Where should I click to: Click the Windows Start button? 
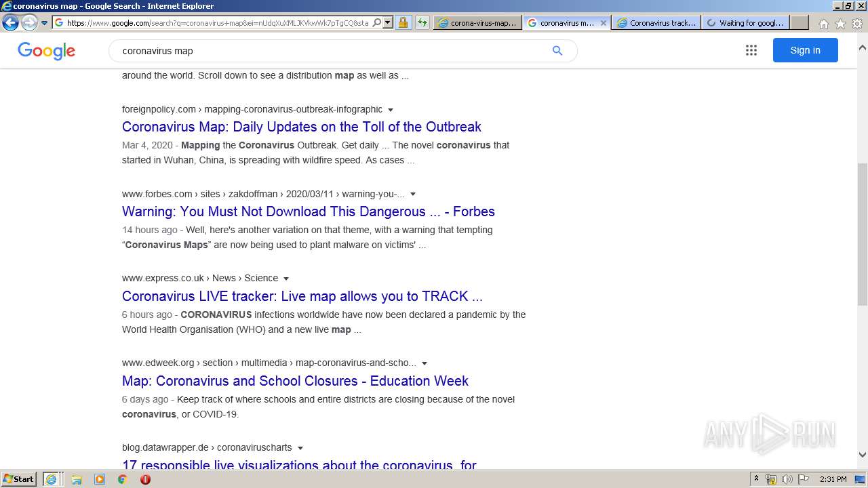(x=19, y=479)
